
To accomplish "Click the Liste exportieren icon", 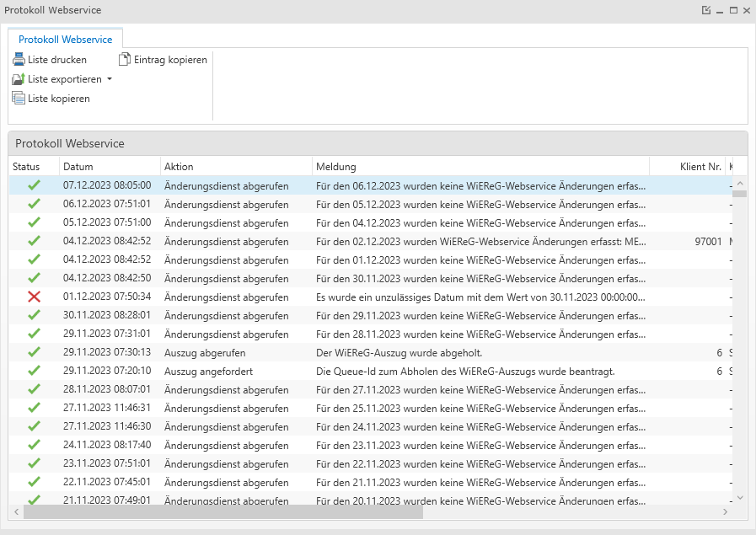I will click(x=19, y=79).
